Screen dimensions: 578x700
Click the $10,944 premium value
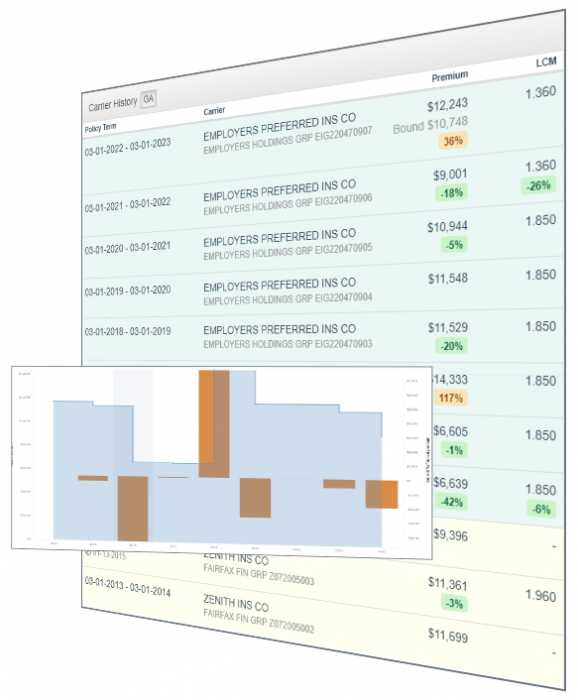pos(447,227)
